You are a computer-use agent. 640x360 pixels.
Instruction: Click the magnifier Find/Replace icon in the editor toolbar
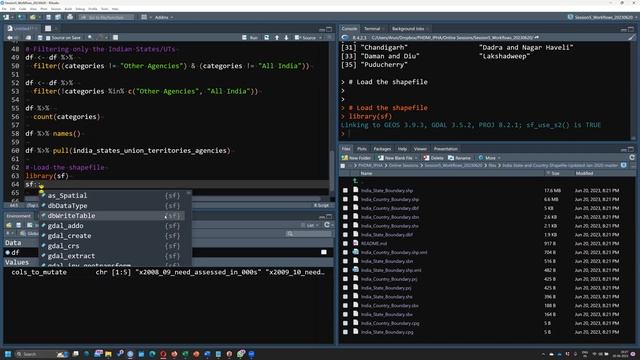coord(90,38)
